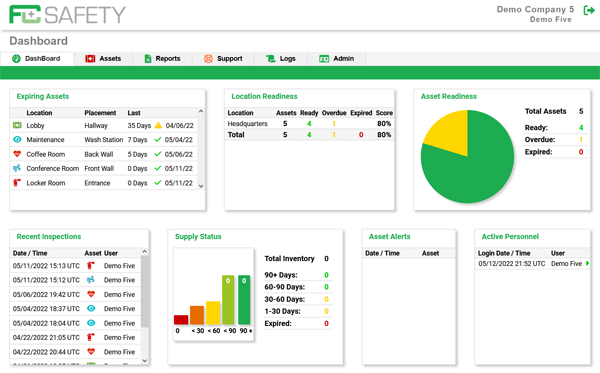
Task: Click the Date / Time header in Asset Alerts
Action: pos(382,253)
